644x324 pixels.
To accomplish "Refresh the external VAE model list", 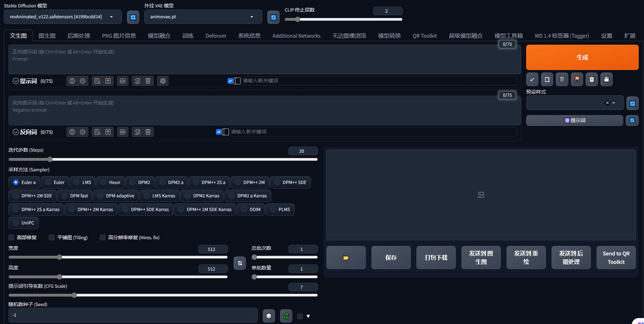I will coord(273,17).
